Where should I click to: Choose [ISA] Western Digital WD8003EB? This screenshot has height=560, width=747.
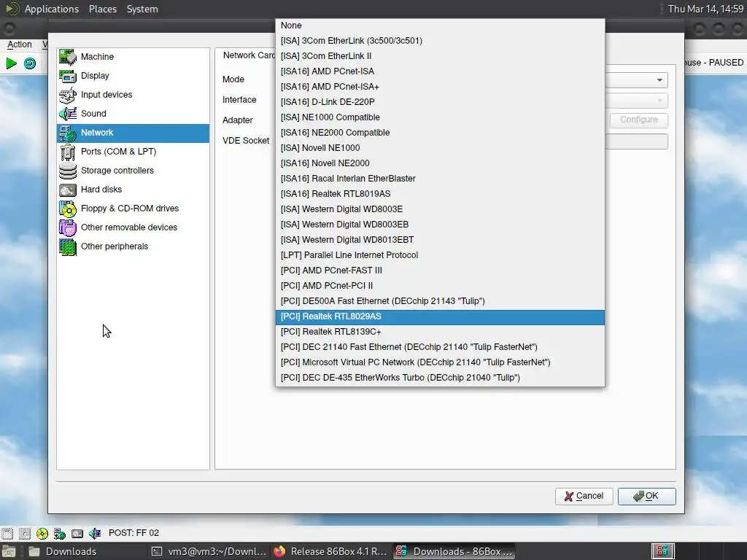pyautogui.click(x=440, y=225)
